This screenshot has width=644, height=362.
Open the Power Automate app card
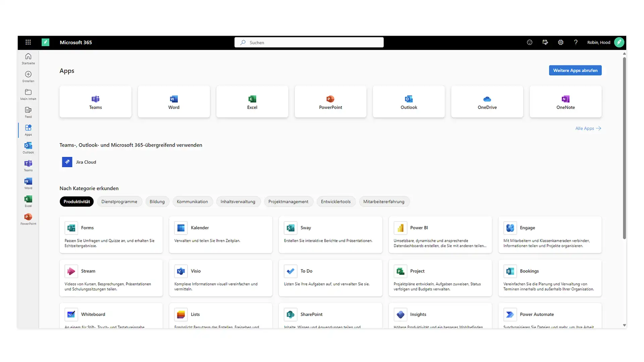click(x=550, y=316)
